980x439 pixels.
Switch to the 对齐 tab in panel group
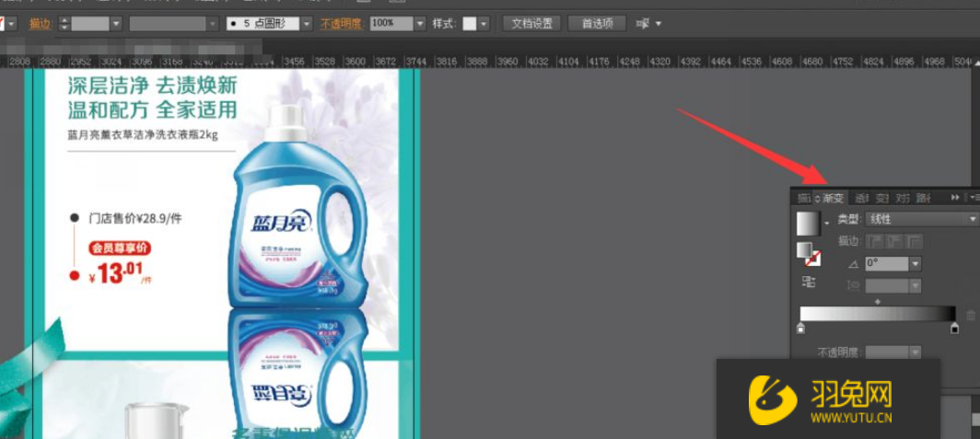902,198
